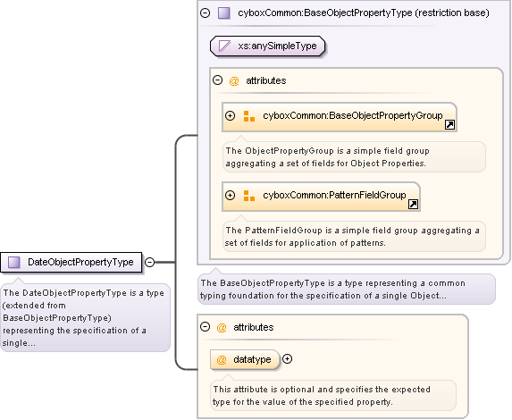Select the DateObjectPropertyType label
Screen dimensions: 512x420
tap(80, 262)
